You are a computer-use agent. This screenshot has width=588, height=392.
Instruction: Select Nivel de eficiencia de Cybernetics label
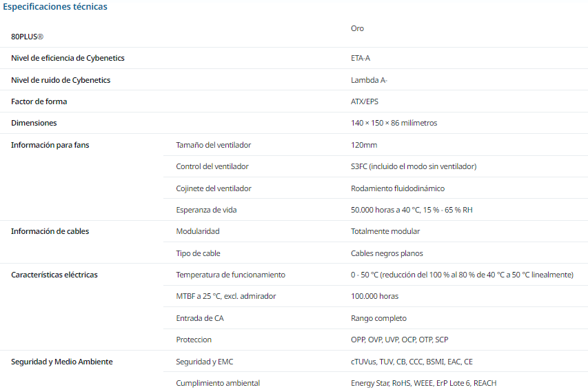[68, 58]
